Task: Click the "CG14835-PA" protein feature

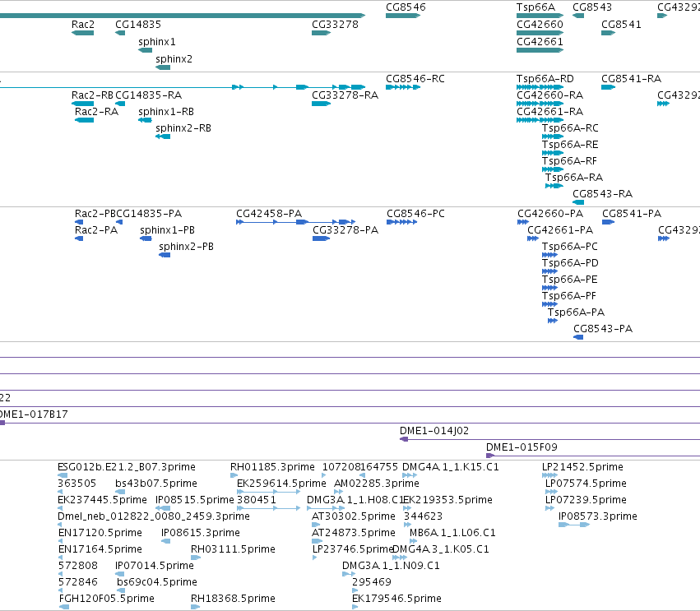Action: [149, 215]
